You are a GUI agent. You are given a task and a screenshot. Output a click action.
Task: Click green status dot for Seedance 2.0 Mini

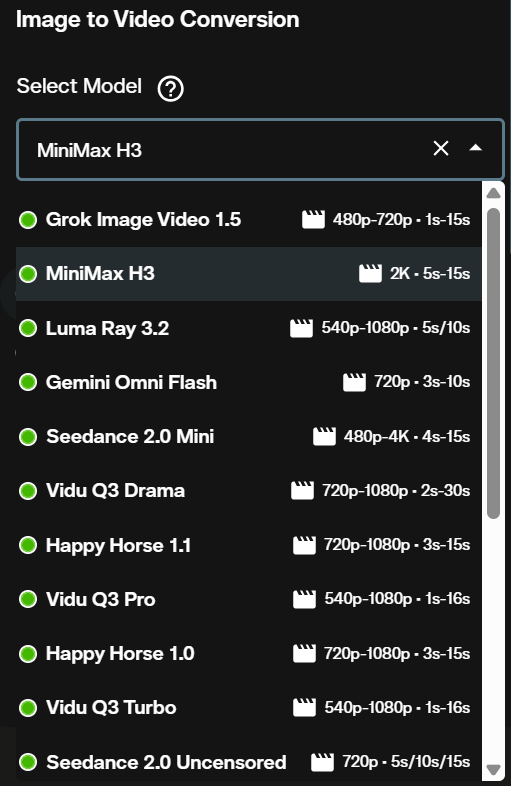(x=28, y=436)
